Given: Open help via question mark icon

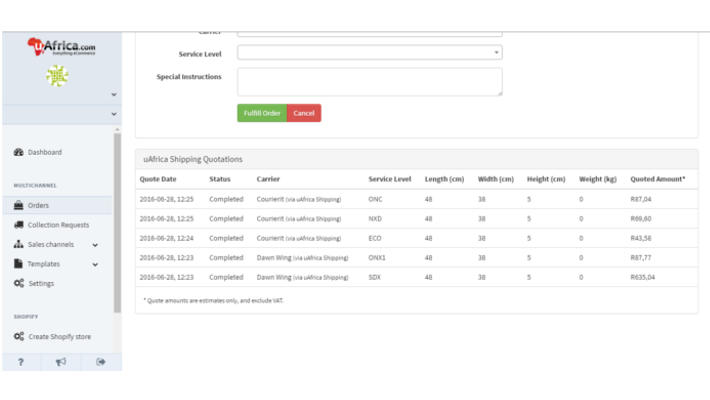Looking at the screenshot, I should coord(21,362).
